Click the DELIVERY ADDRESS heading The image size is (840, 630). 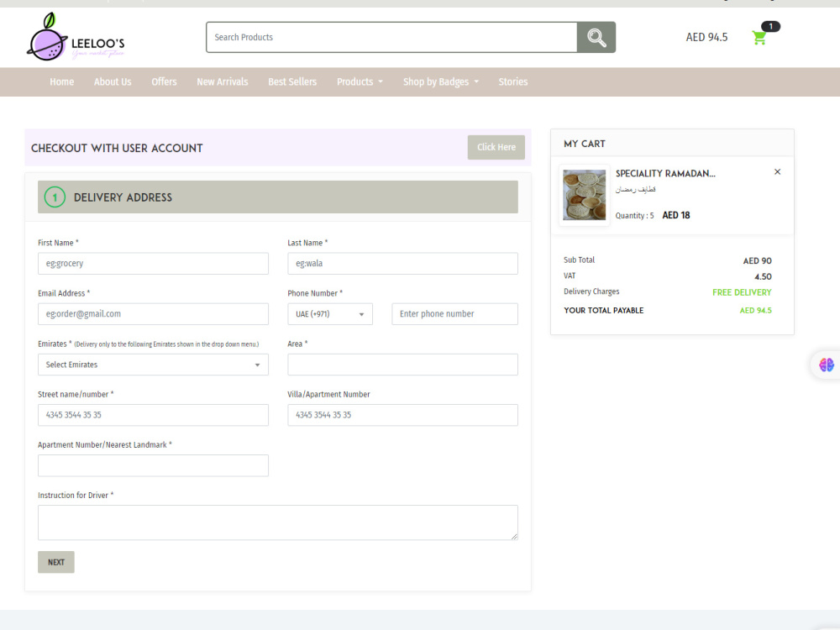click(x=123, y=197)
